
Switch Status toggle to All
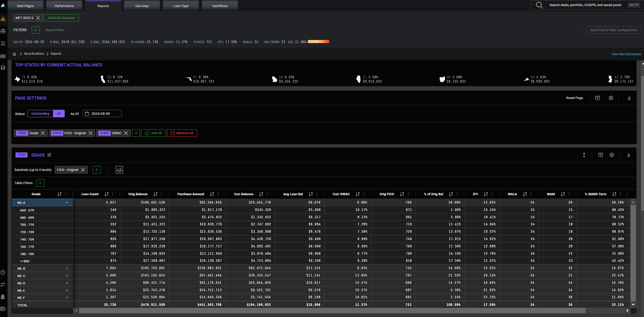click(x=59, y=114)
